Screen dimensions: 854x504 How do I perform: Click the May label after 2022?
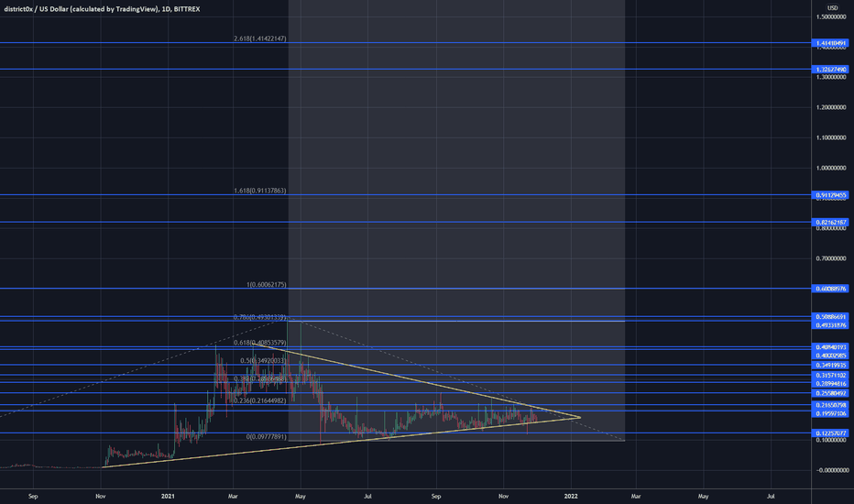tap(703, 497)
